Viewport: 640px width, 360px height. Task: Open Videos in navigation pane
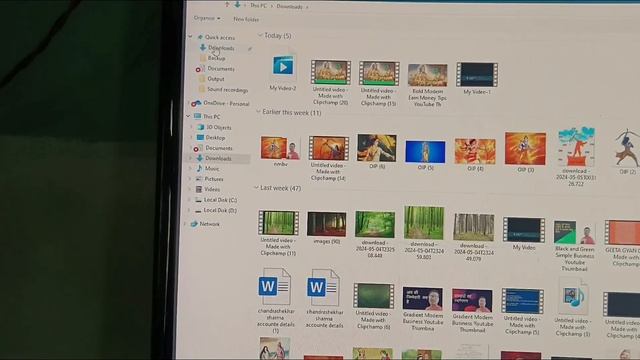click(211, 189)
